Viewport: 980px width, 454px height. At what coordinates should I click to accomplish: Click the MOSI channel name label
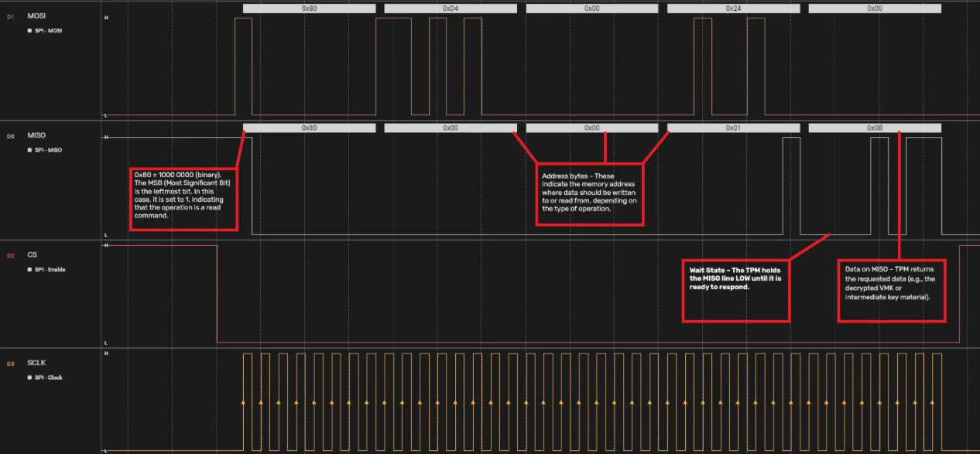(x=36, y=16)
